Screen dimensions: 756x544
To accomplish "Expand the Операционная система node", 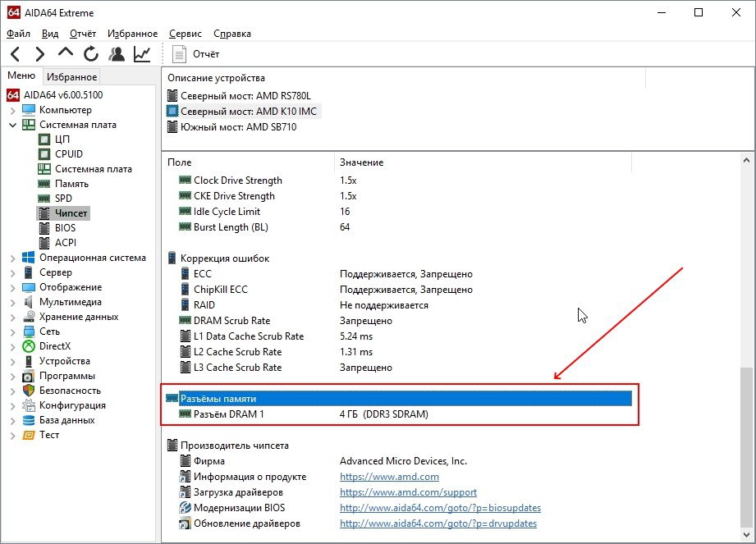I will point(12,258).
